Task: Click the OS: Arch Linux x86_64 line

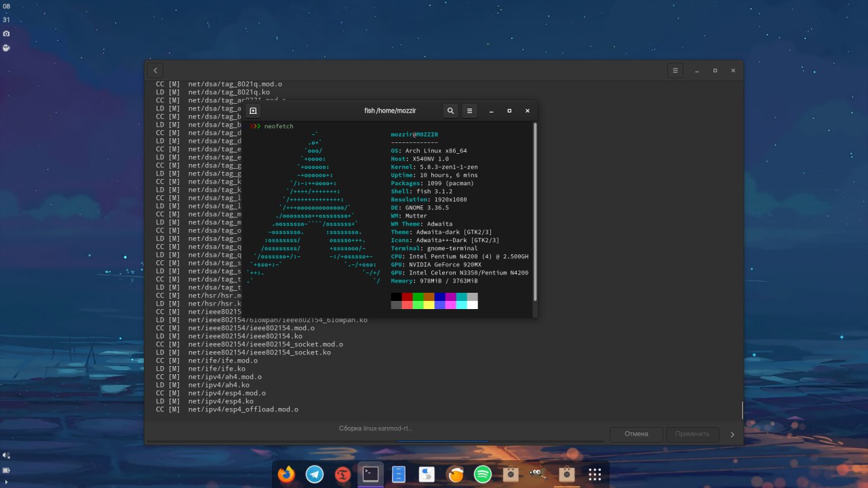Action: 429,151
